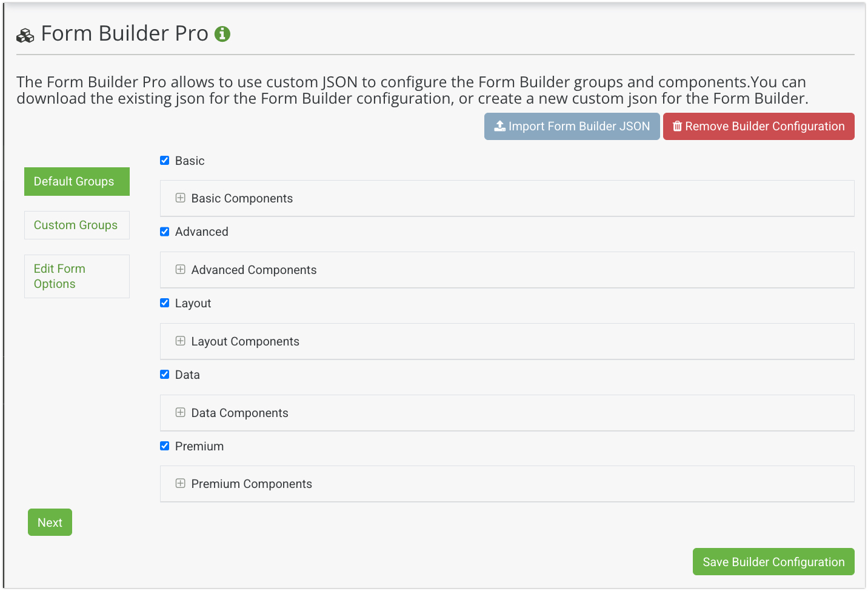Toggle the Premium group checkbox
The width and height of the screenshot is (868, 591).
(164, 446)
